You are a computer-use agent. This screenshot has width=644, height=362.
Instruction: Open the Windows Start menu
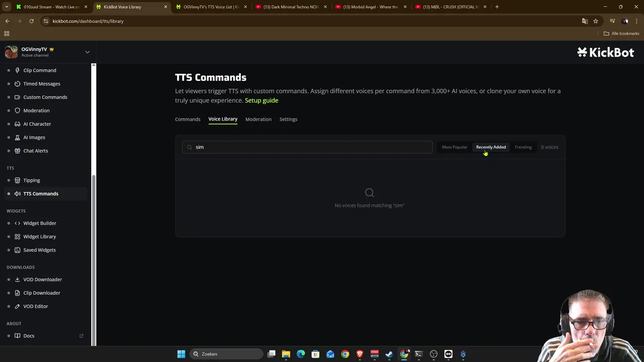181,354
